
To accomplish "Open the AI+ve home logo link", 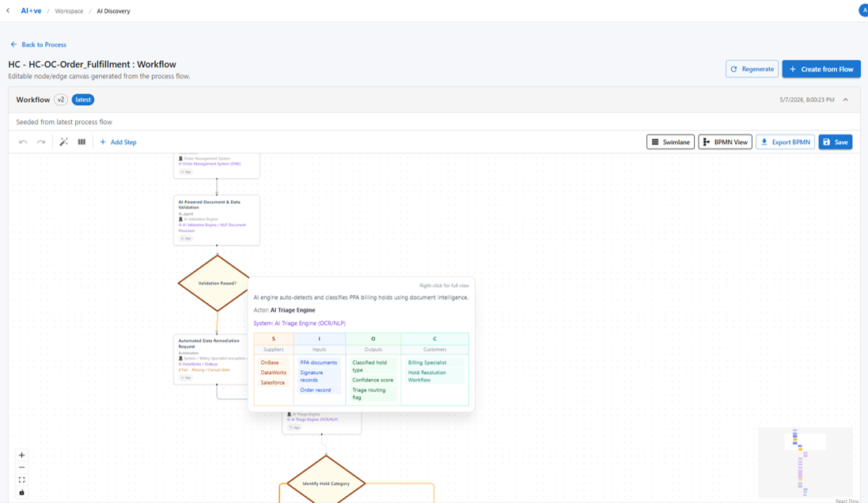I will (x=31, y=10).
